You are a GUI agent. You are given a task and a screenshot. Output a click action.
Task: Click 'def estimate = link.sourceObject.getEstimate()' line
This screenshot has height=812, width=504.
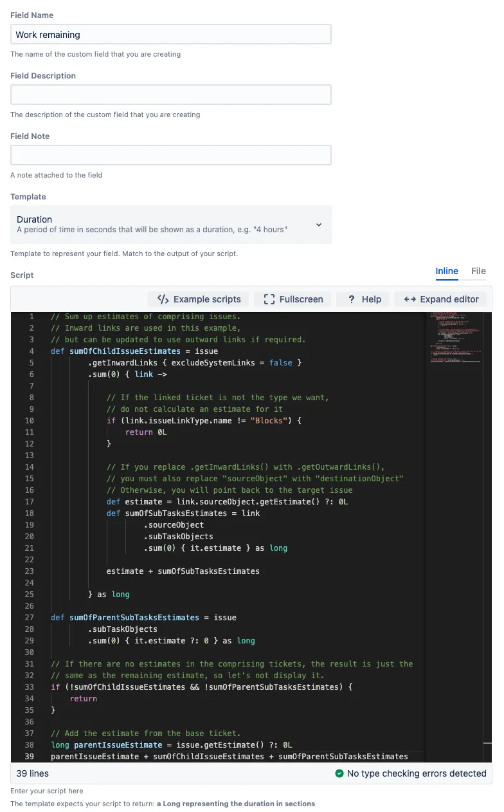pyautogui.click(x=228, y=502)
